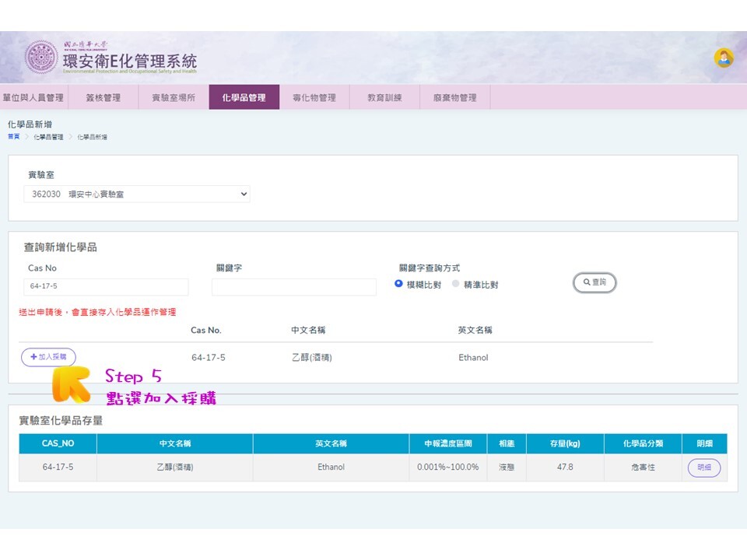Click the 加入採購 add button
Screen dimensions: 747x560
[48, 357]
